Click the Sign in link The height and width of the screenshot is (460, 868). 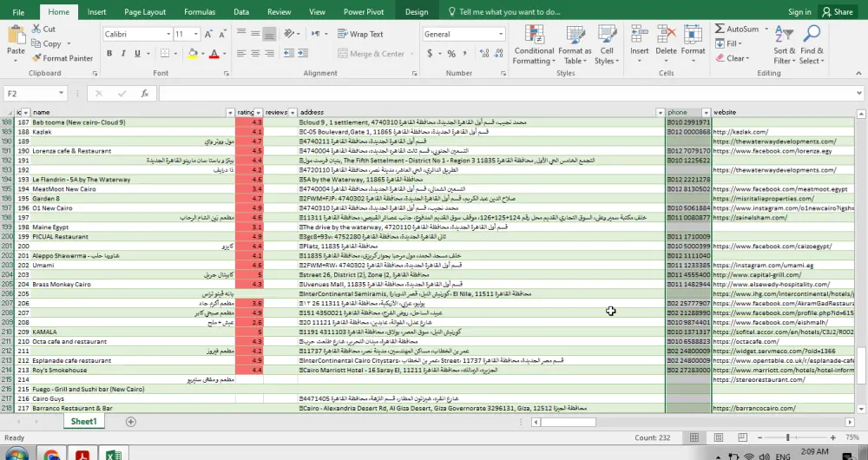pos(799,11)
